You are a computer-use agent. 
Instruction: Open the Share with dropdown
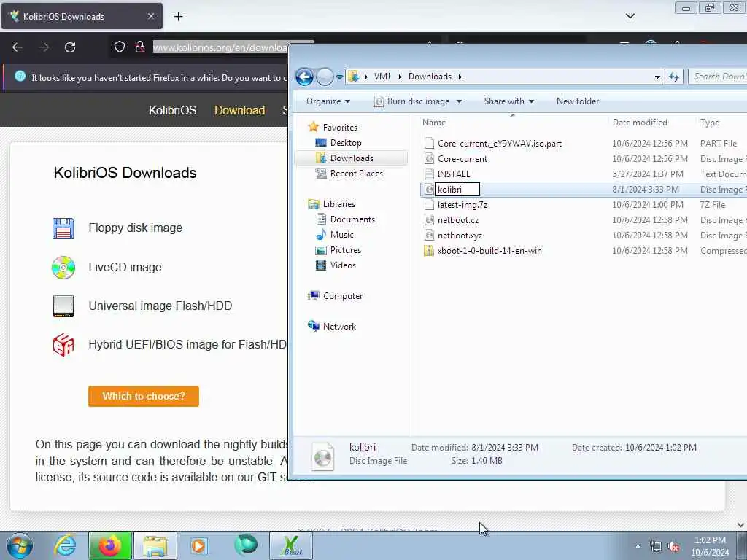click(x=508, y=101)
